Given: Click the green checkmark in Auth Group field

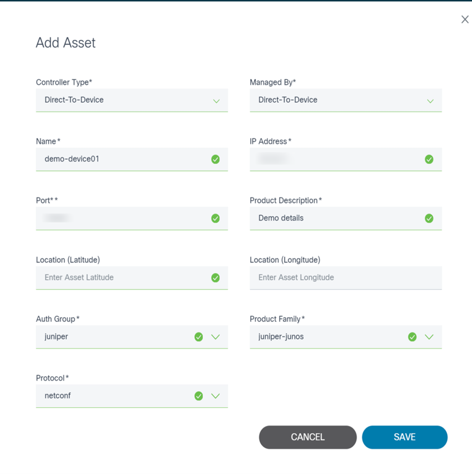Looking at the screenshot, I should (199, 337).
